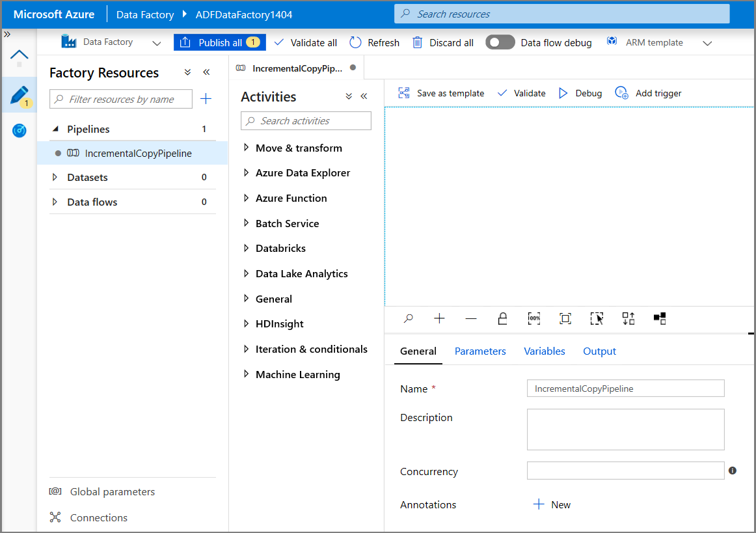Click the canvas search magnifier icon

[x=409, y=318]
